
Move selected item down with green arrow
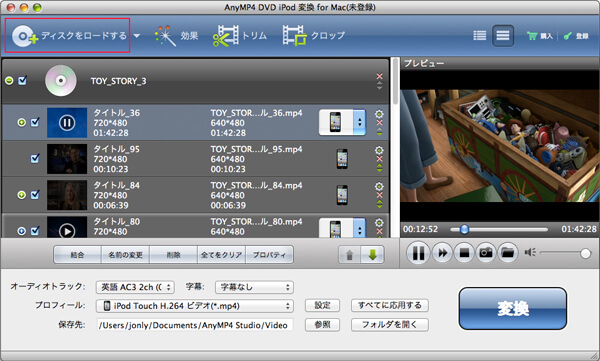click(x=373, y=255)
